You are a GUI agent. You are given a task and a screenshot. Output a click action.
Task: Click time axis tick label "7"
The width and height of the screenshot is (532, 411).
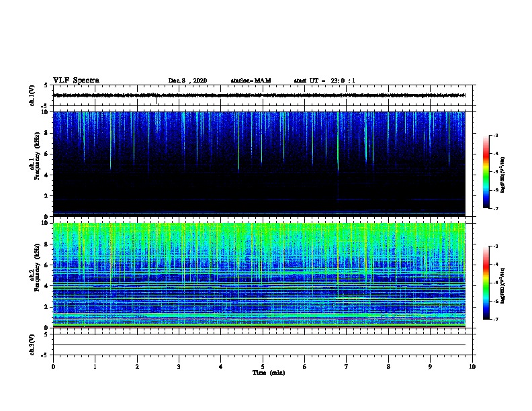pos(347,366)
